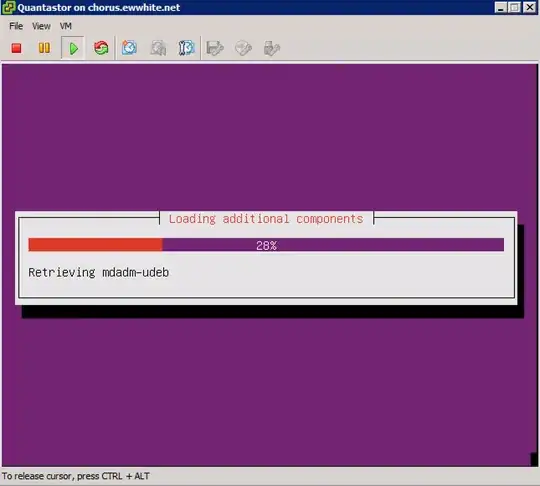
Task: Open the View menu
Action: point(41,26)
